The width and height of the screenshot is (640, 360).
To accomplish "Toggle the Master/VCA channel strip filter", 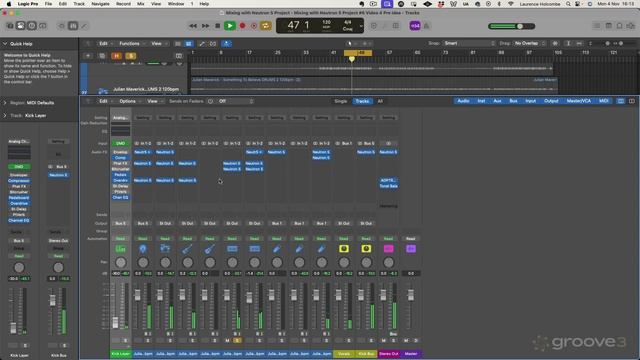I will [x=578, y=101].
